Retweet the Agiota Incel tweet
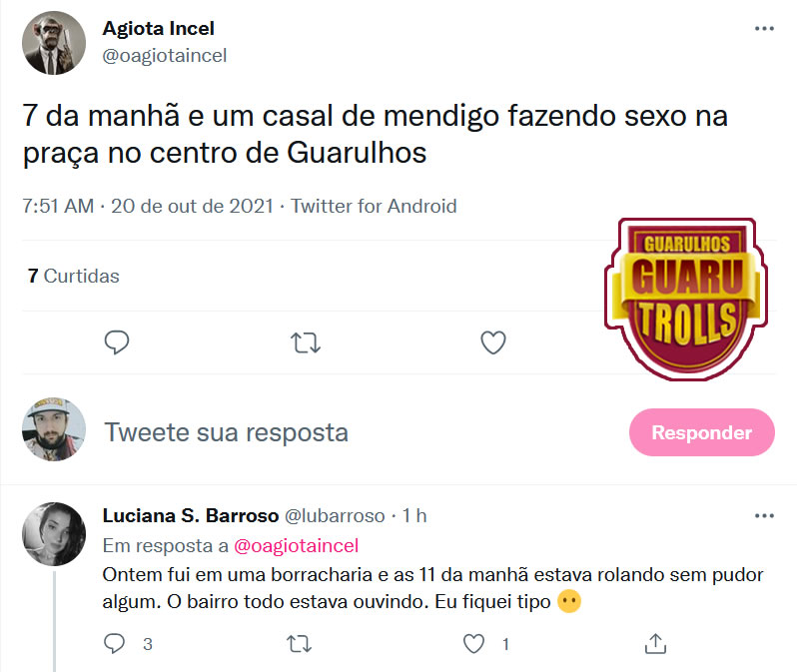Viewport: 797px width, 672px height. point(305,342)
